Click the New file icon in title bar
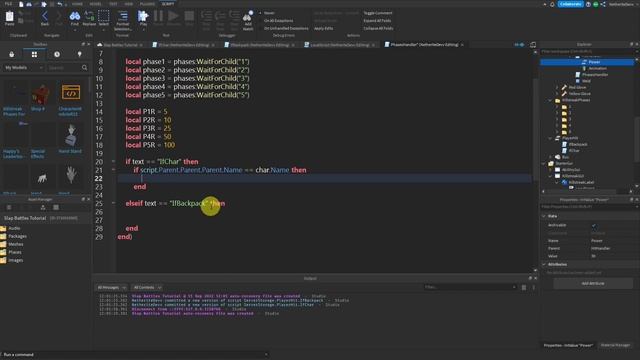 tap(21, 4)
